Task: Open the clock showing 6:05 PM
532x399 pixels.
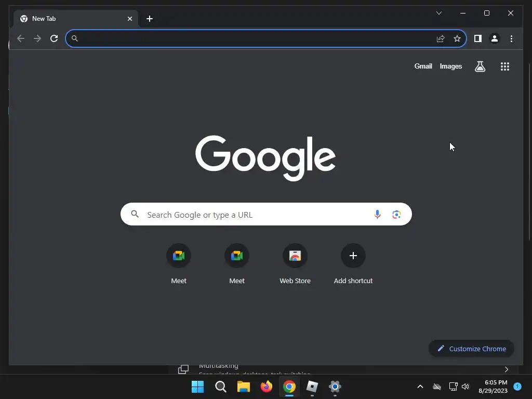Action: 493,387
